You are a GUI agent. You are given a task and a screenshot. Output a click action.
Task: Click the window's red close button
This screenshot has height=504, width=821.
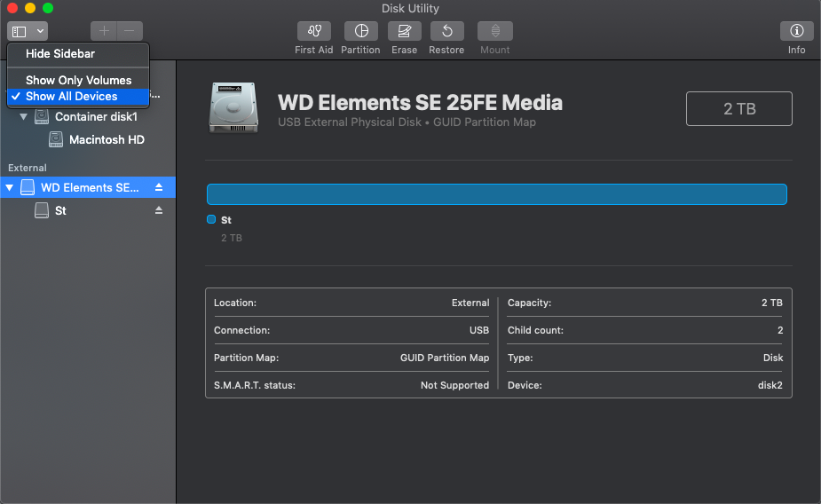[12, 8]
